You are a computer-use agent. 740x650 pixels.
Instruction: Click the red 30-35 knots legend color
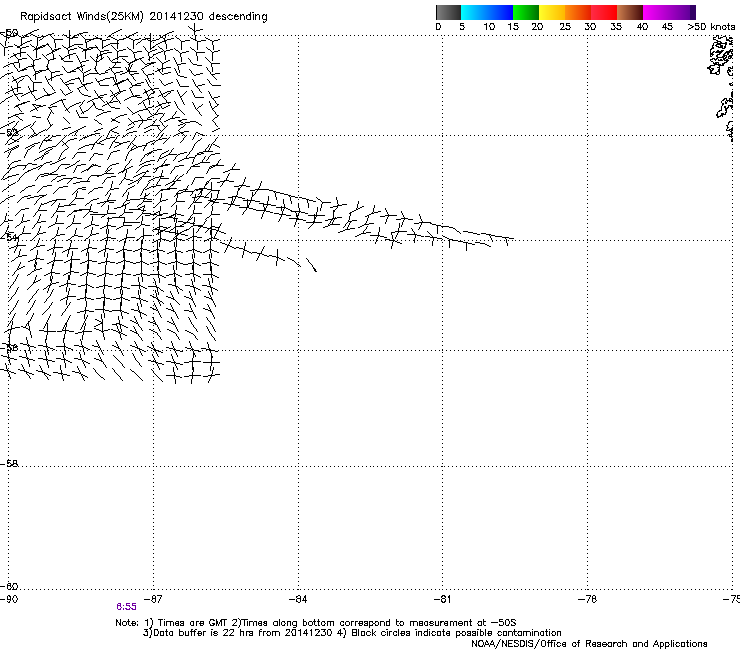(x=604, y=12)
